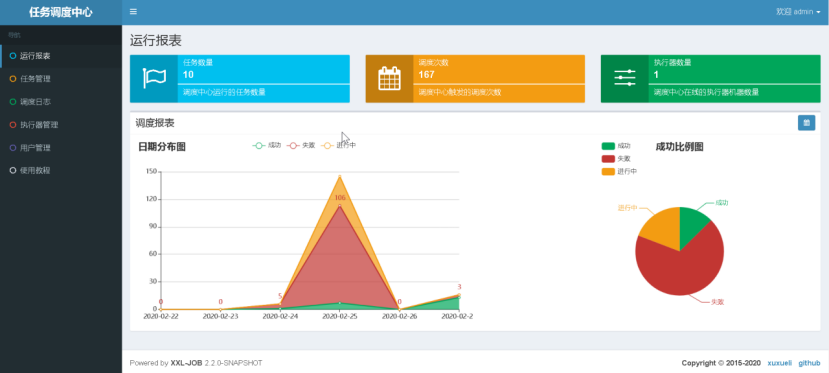
Task: Expand the 欢迎 admin user dropdown
Action: (x=798, y=12)
